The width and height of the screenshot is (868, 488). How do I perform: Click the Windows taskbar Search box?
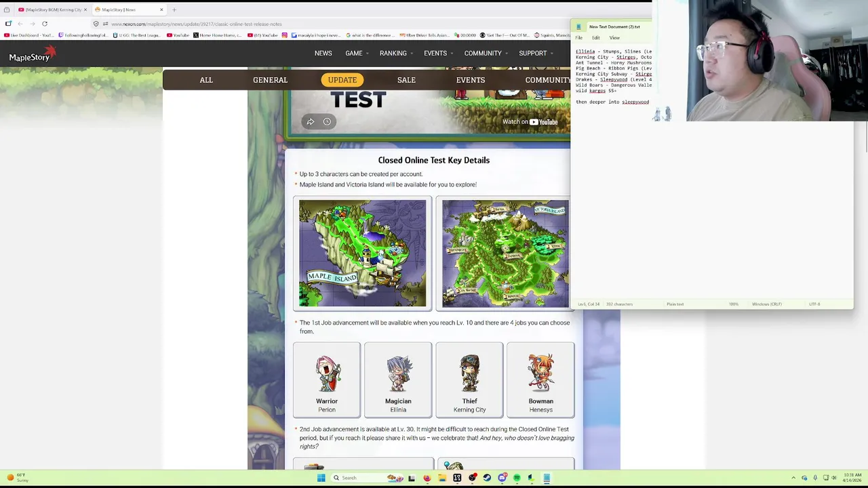368,478
